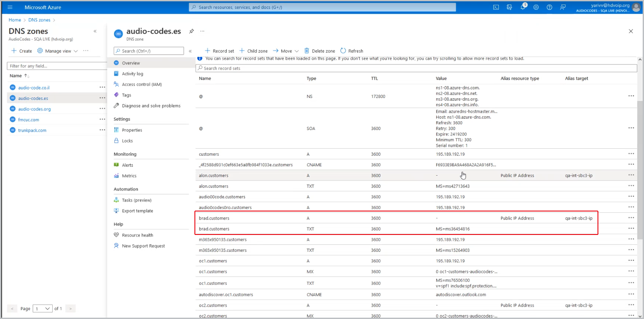Open the settings gear in the top bar
Image resolution: width=644 pixels, height=319 pixels.
tap(536, 7)
